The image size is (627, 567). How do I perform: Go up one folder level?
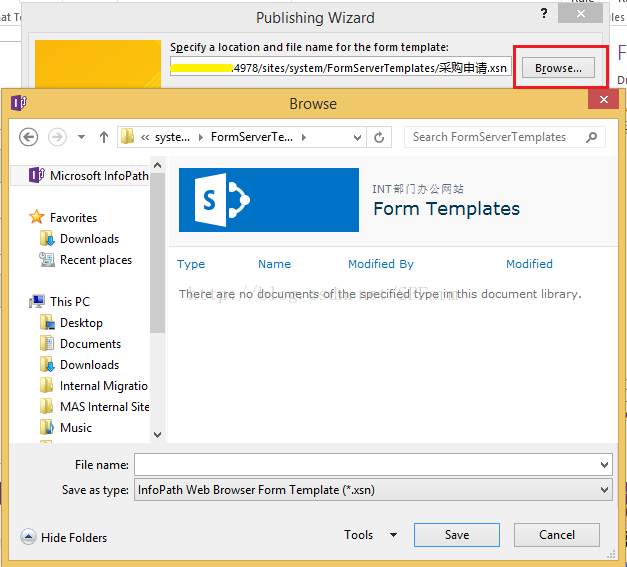tap(104, 137)
